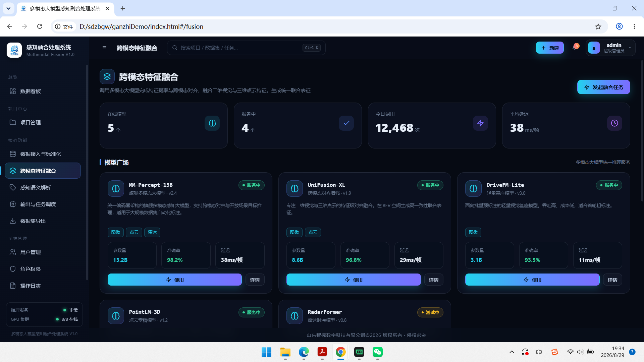Click the browser address bar URL
The height and width of the screenshot is (362, 644).
[141, 26]
